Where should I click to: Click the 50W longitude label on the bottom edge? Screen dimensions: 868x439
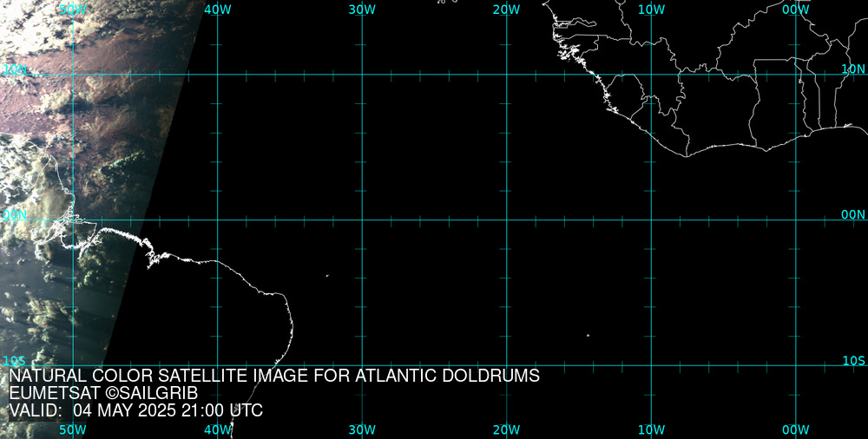(73, 430)
